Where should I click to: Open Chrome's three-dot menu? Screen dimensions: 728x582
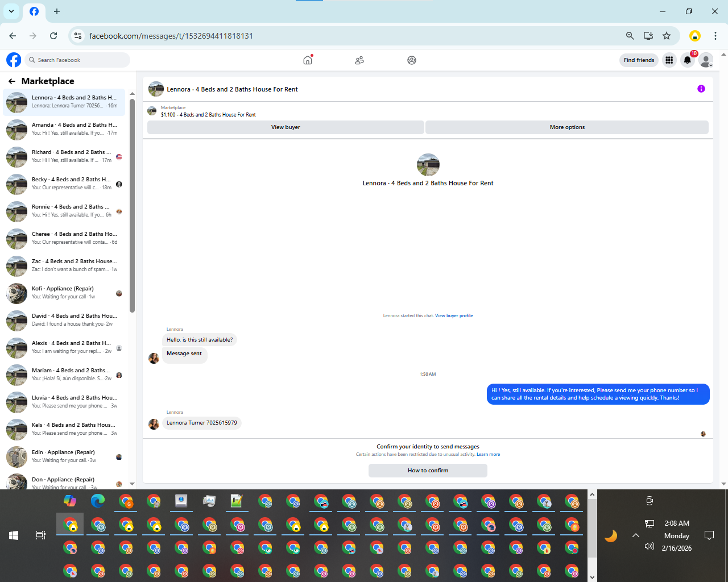coord(715,36)
